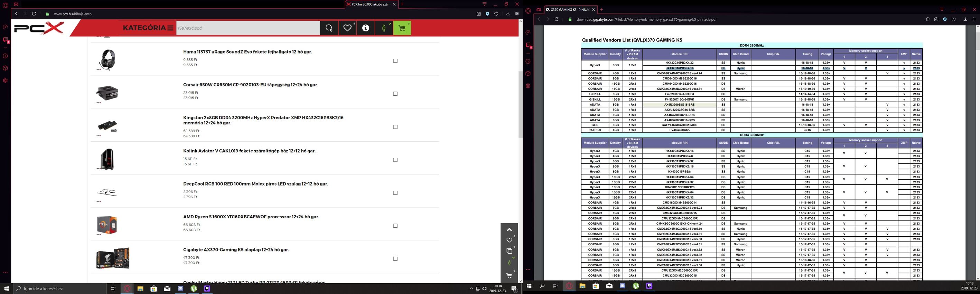Tick checkbox for Hama uRage SoundZ Evo headset

395,61
